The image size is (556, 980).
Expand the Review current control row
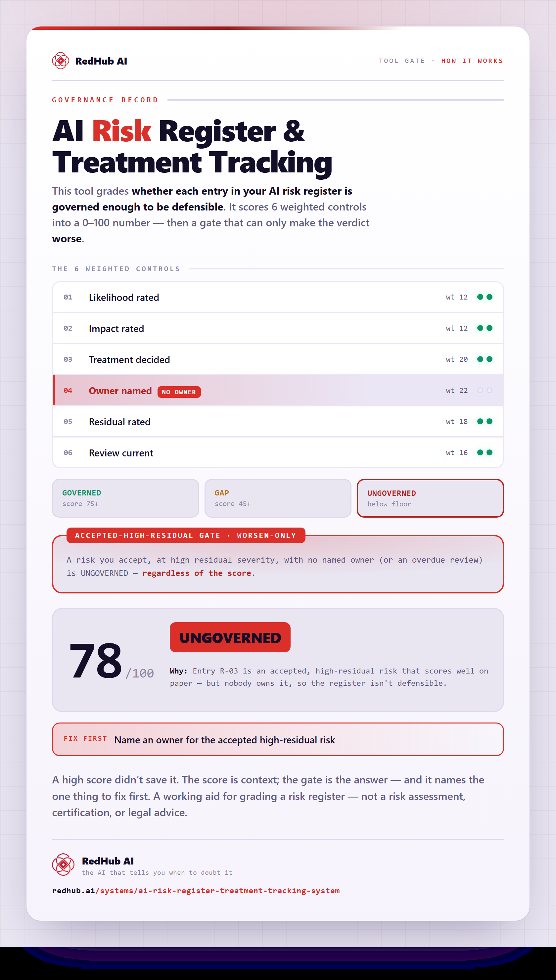278,452
